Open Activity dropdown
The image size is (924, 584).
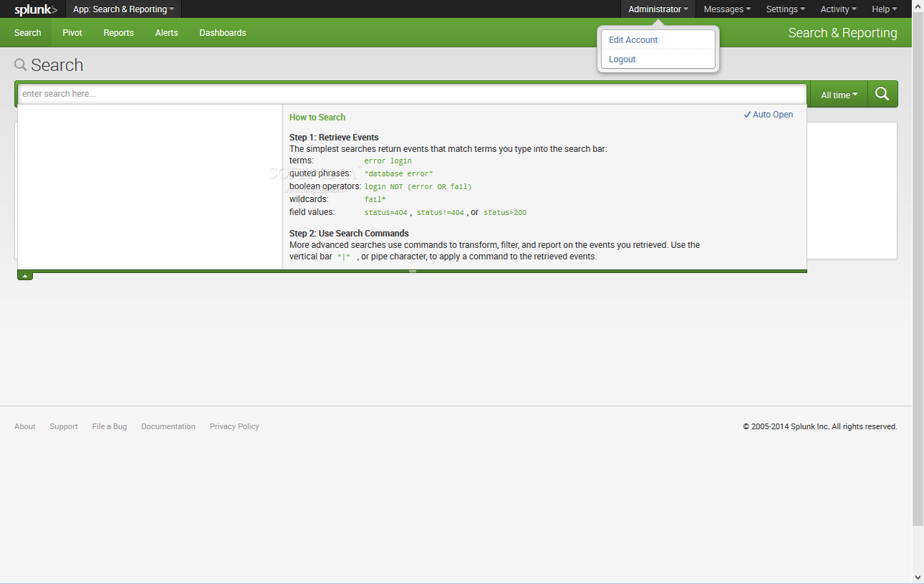tap(838, 9)
